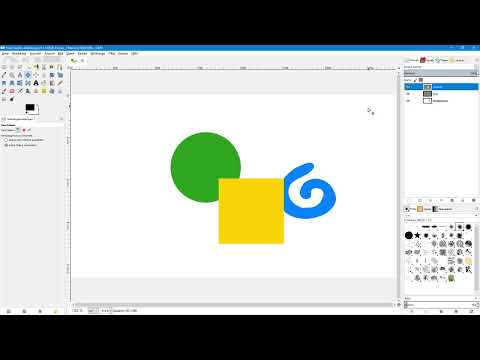Screen dimensions: 480x360
Task: Select the Scissors Select tool
Action: [44, 67]
